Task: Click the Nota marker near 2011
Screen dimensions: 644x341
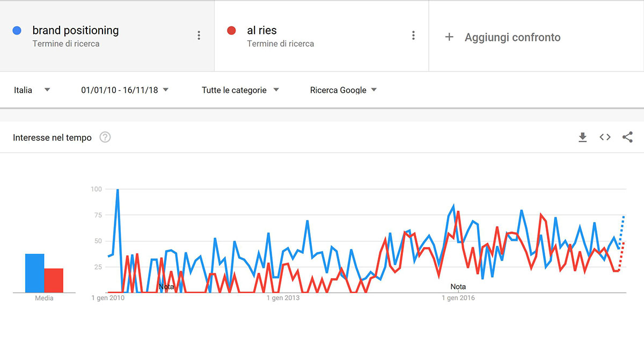Action: point(166,287)
